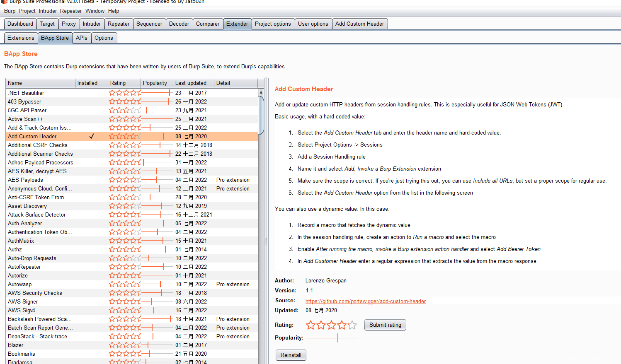
Task: Select the Extender tab
Action: [237, 24]
